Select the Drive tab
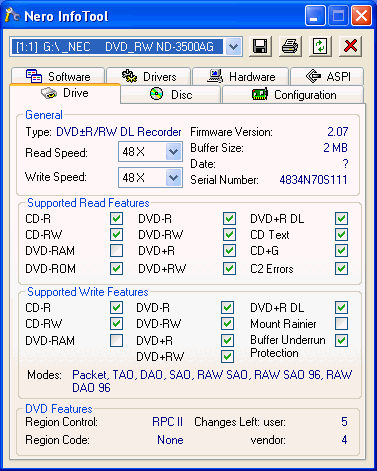The image size is (377, 471). coord(65,93)
